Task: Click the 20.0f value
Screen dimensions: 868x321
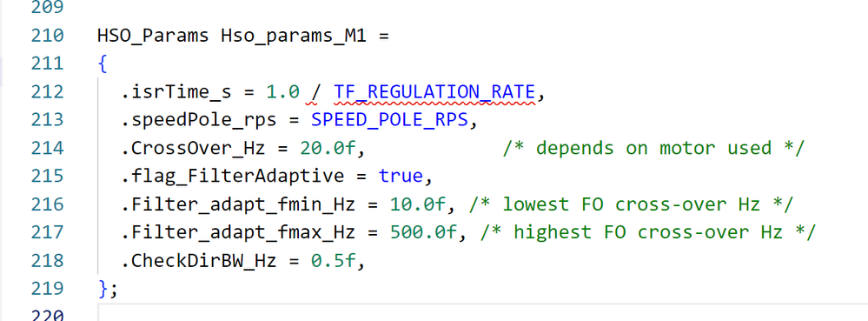Action: pyautogui.click(x=328, y=149)
